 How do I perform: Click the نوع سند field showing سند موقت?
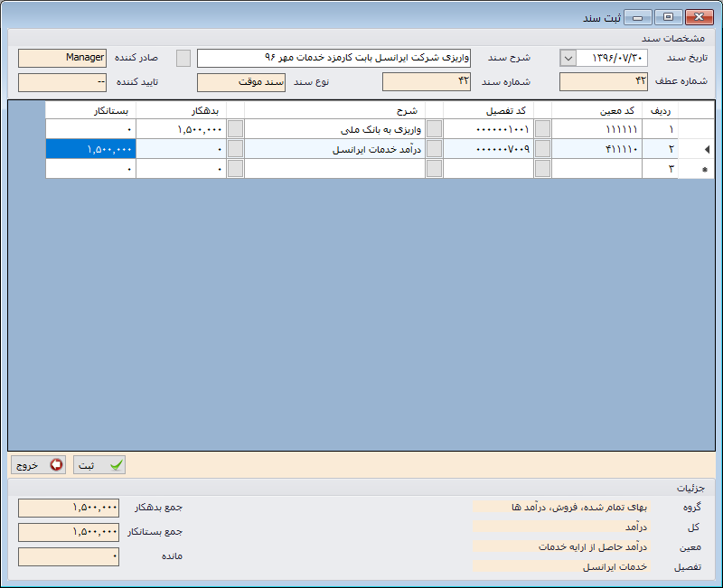point(241,82)
